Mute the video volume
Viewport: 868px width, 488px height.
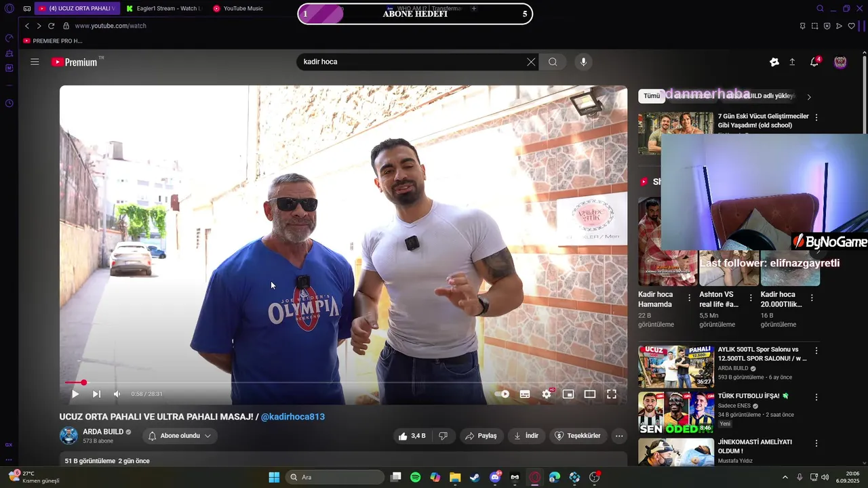click(x=117, y=394)
